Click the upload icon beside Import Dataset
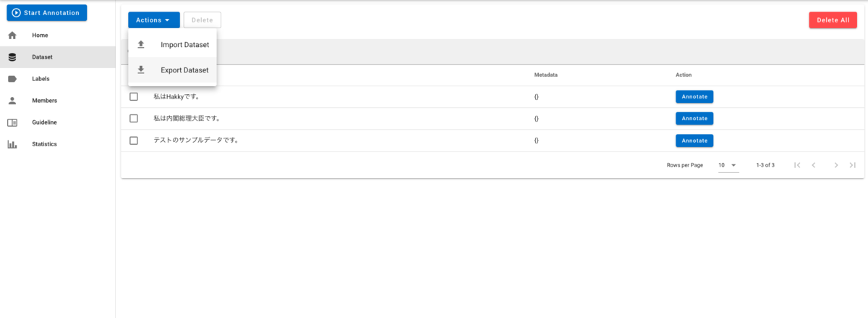 (141, 45)
